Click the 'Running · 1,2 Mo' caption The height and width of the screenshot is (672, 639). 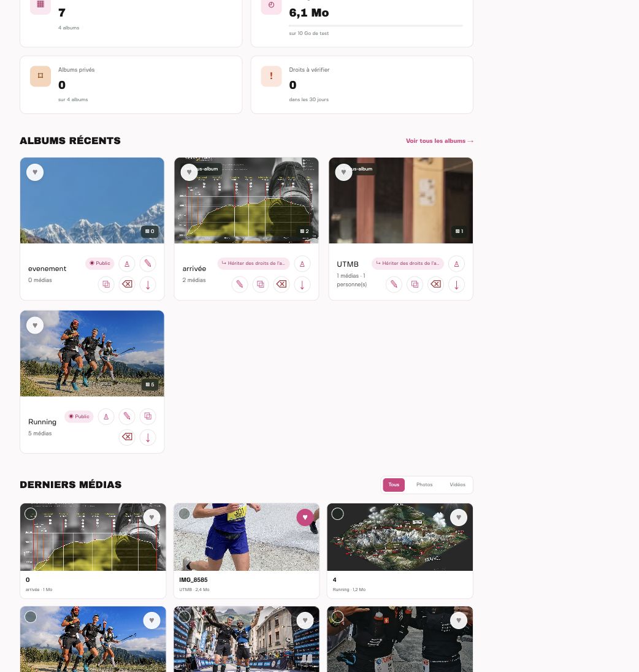(x=350, y=590)
